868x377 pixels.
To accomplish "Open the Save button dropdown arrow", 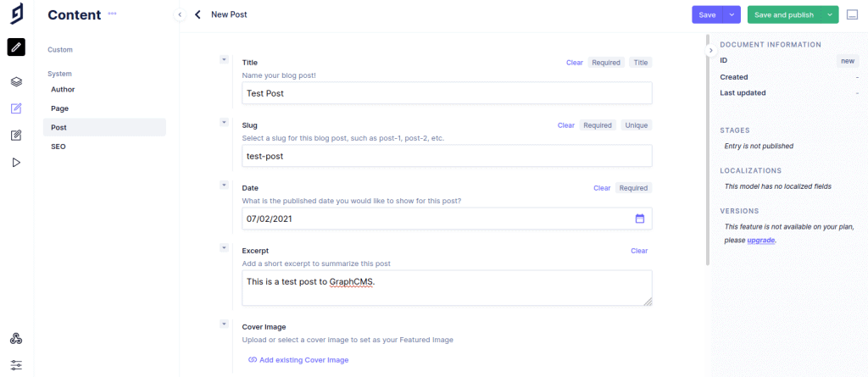I will pyautogui.click(x=732, y=15).
